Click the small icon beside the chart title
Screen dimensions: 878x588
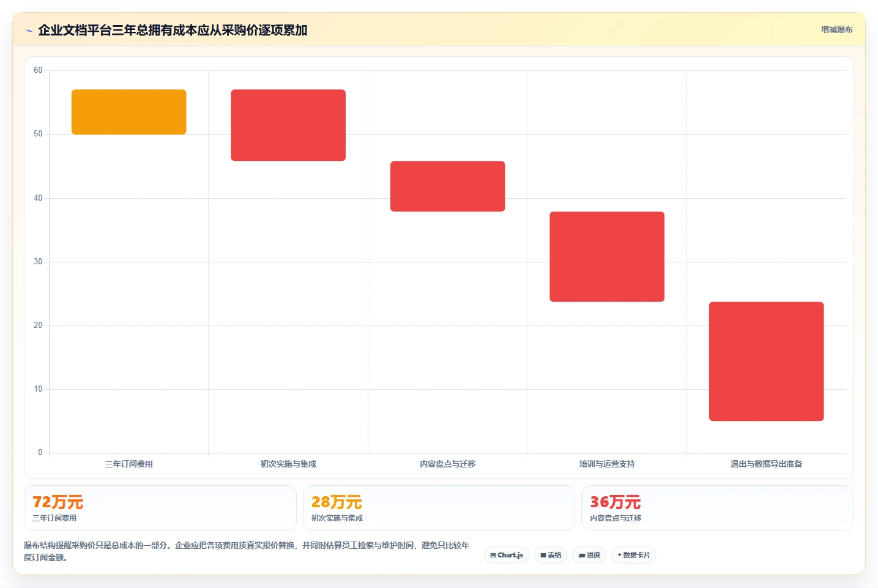tap(29, 31)
